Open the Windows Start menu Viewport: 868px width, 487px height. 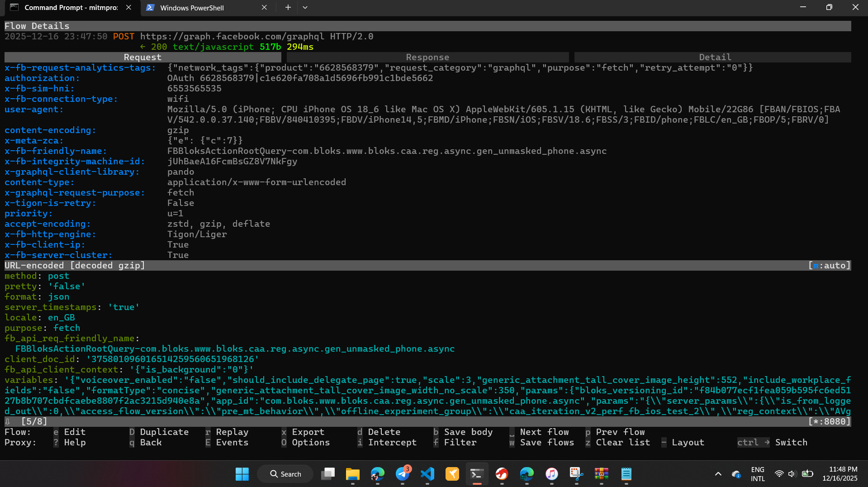click(242, 474)
